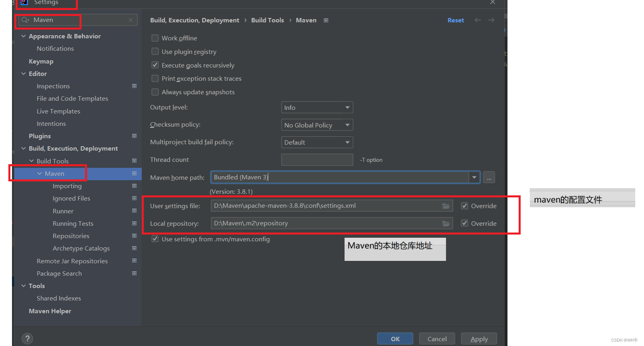Click project-level icon beside Package Search

pyautogui.click(x=135, y=273)
